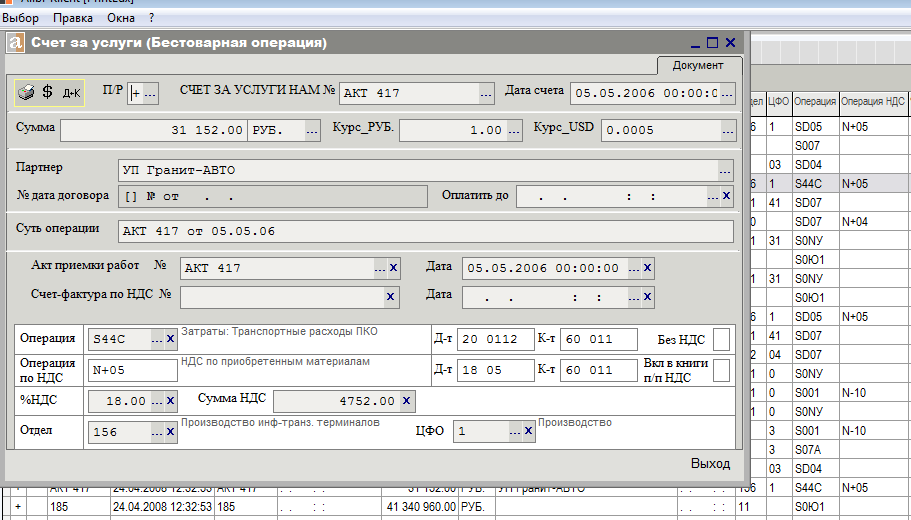Open %НДС lookup ellipsis
Screen dimensions: 911x520
157,401
